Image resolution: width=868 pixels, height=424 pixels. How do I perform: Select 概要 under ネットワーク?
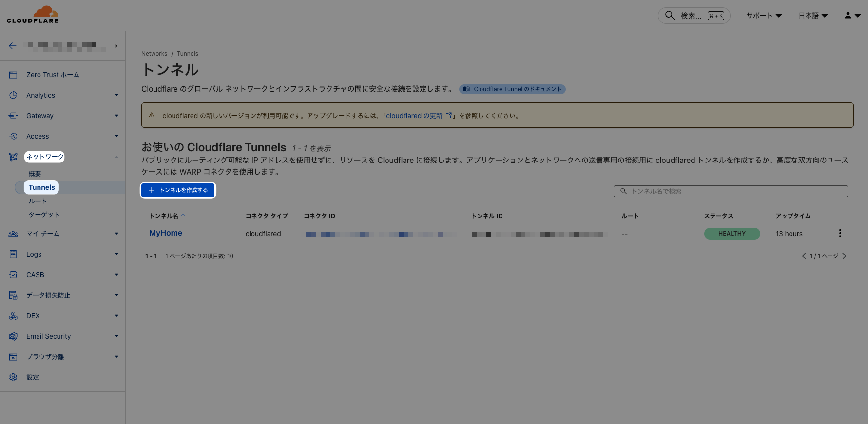coord(35,174)
